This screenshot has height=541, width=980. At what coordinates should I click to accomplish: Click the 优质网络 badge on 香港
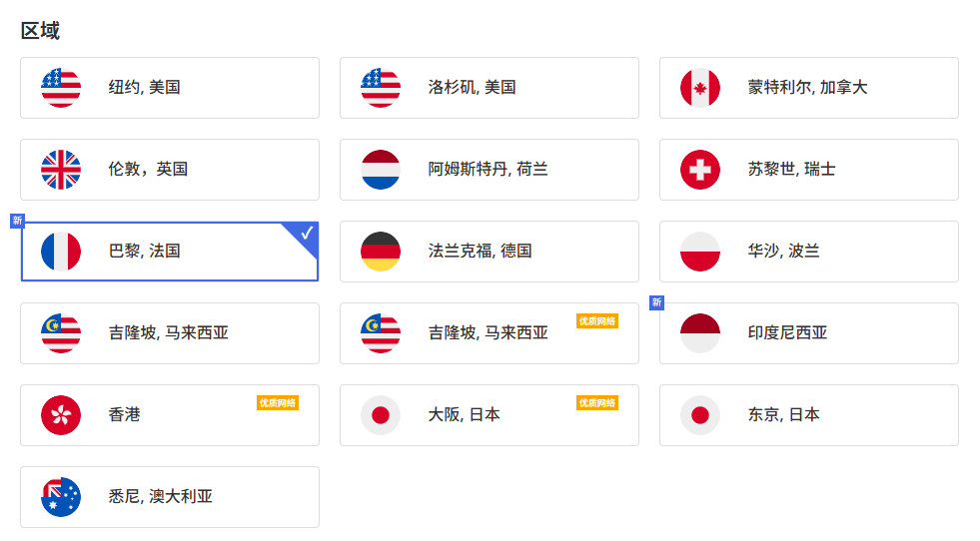click(278, 402)
